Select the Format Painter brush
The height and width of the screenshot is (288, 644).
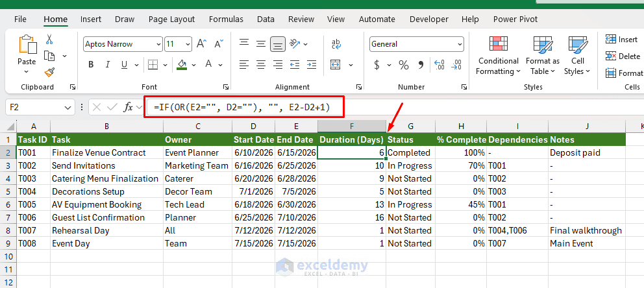click(x=49, y=72)
